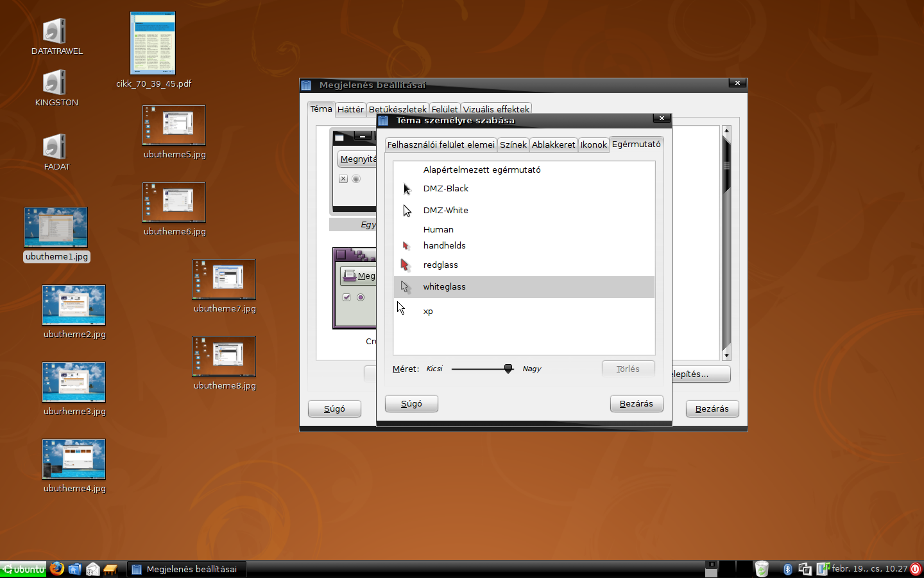The image size is (924, 578).
Task: Switch to the Egérmutató tab
Action: [636, 144]
